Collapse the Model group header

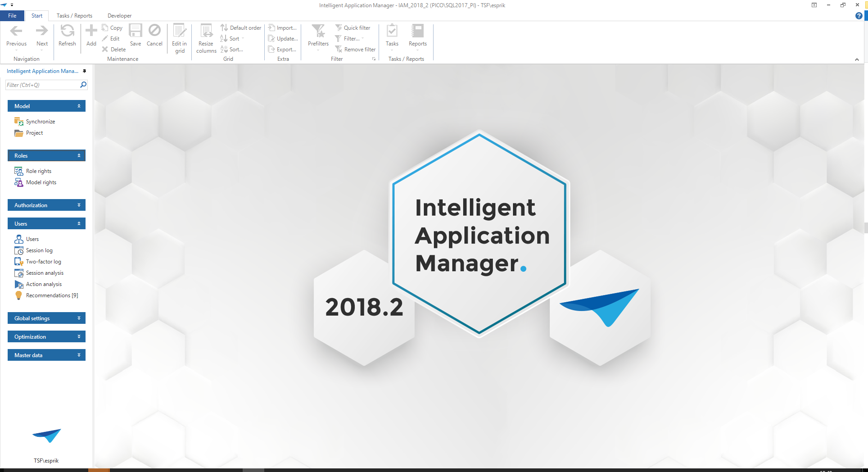click(x=46, y=106)
